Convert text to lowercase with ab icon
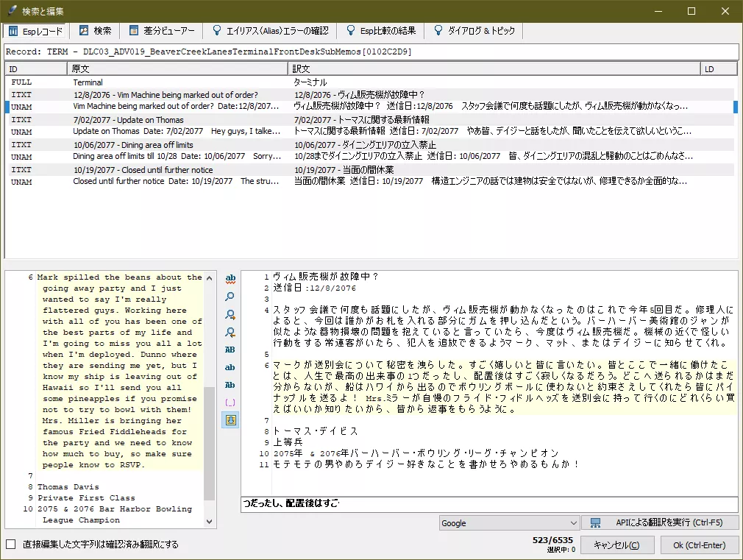The width and height of the screenshot is (743, 560). 230,367
